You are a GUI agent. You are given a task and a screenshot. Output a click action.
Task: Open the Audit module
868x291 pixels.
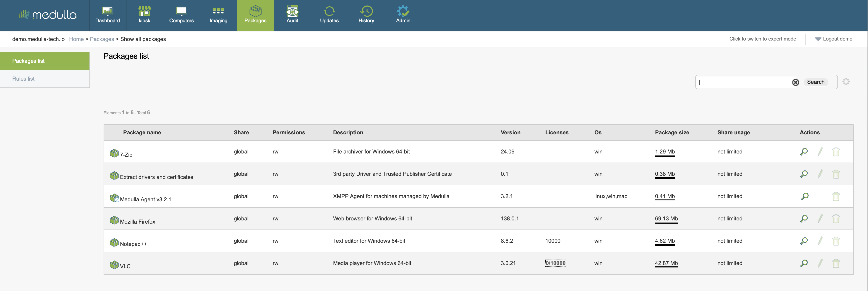(292, 15)
